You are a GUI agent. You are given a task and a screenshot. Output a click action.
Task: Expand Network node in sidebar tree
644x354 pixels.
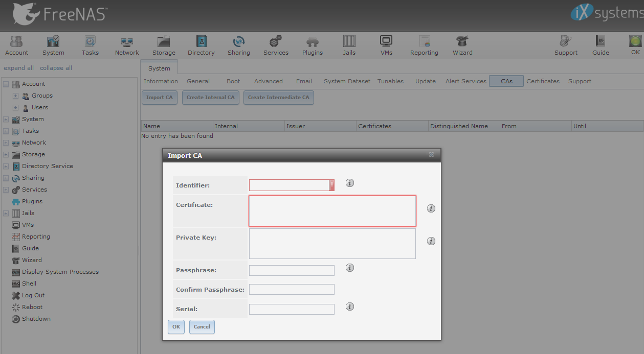tap(6, 143)
